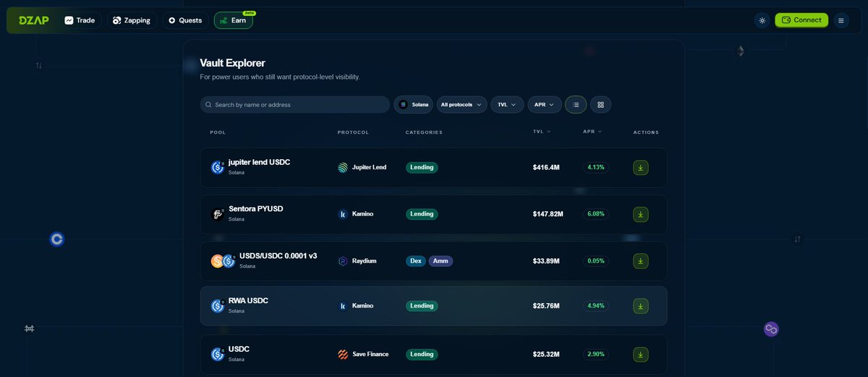Click Lending tag in RWA USDC row
Viewport: 868px width, 377px height.
tap(422, 306)
